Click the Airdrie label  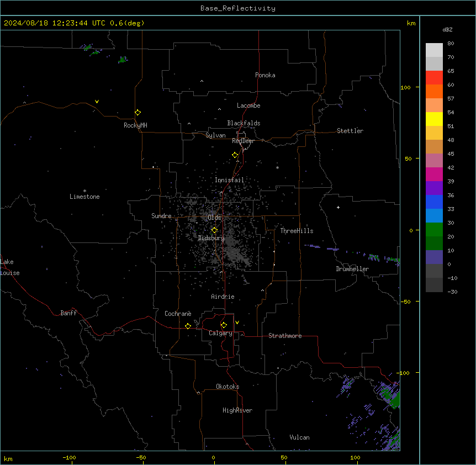tap(223, 297)
